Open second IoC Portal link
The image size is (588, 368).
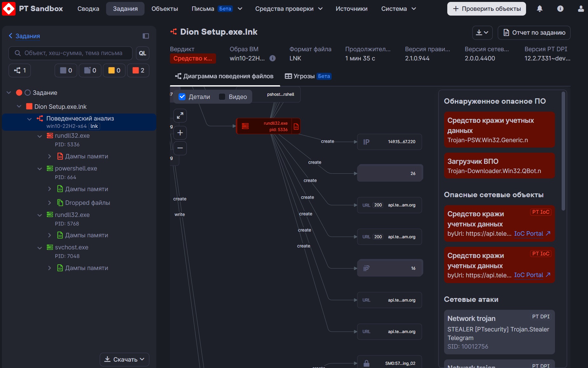pos(532,275)
